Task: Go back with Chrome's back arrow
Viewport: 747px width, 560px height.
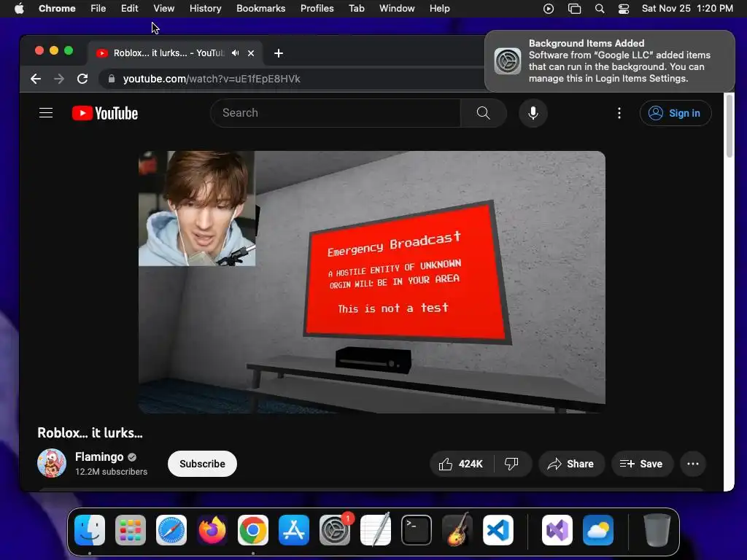Action: (36, 79)
